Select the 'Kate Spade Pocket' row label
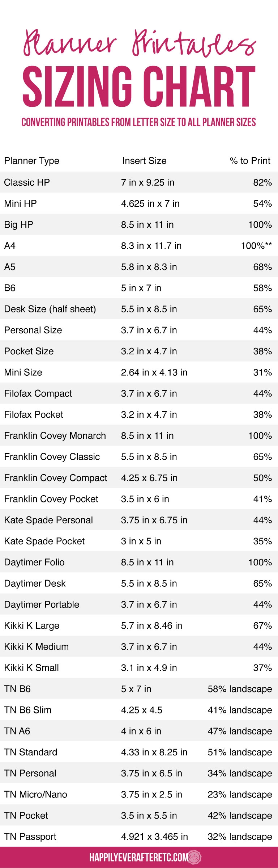The image size is (278, 868). coord(44,541)
